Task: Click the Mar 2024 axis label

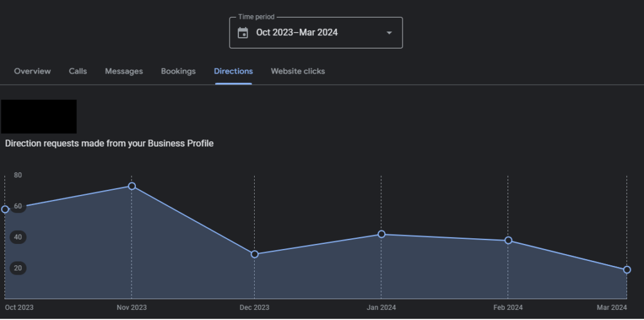Action: [612, 307]
